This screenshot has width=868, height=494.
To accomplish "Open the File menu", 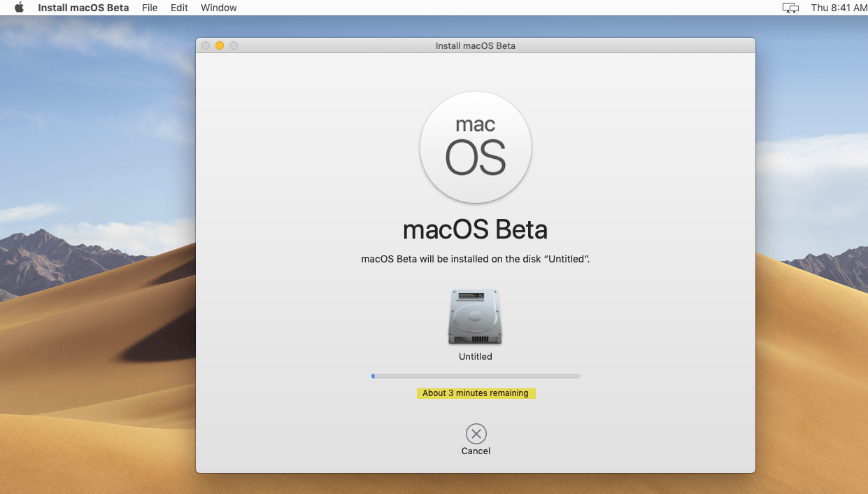I will click(x=150, y=8).
